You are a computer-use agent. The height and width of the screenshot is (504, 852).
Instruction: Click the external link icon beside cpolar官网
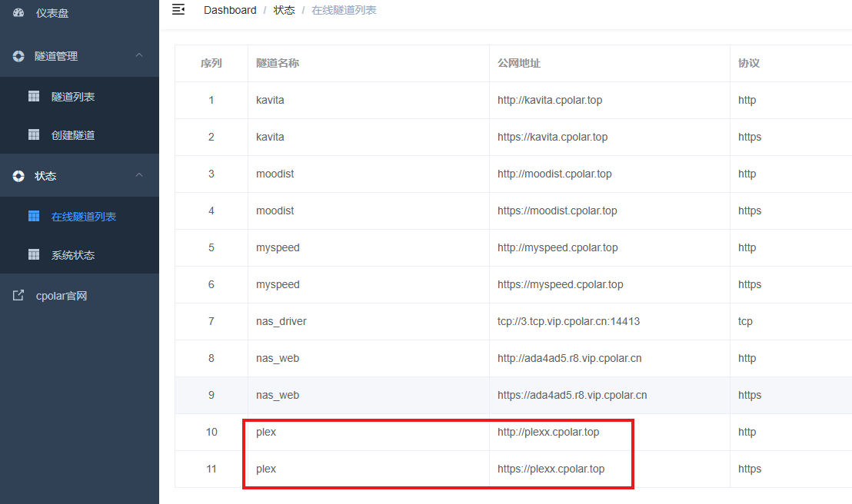[19, 296]
